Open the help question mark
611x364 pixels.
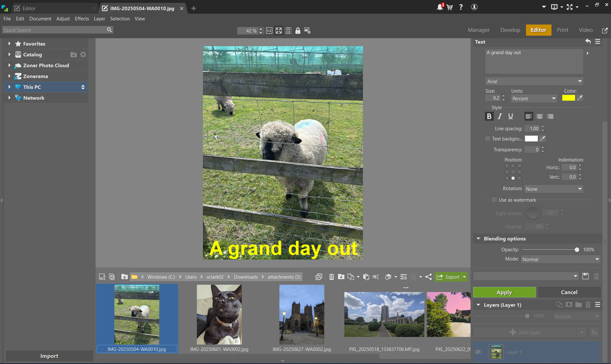(461, 7)
